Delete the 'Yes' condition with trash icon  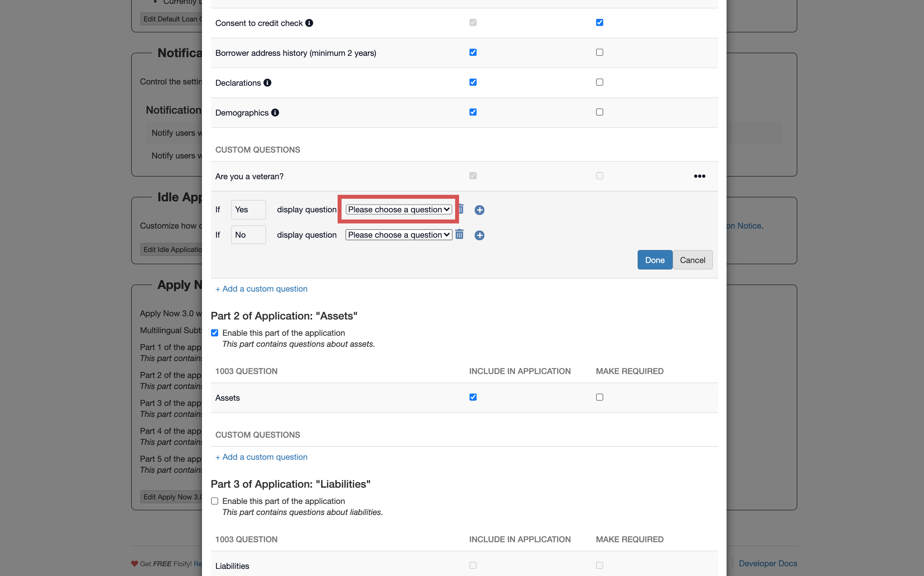[461, 209]
